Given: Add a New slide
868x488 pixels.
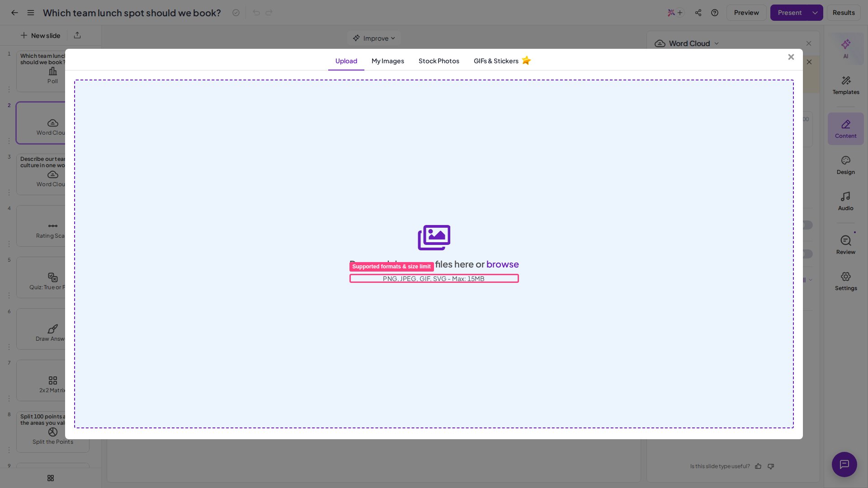Looking at the screenshot, I should [x=40, y=35].
